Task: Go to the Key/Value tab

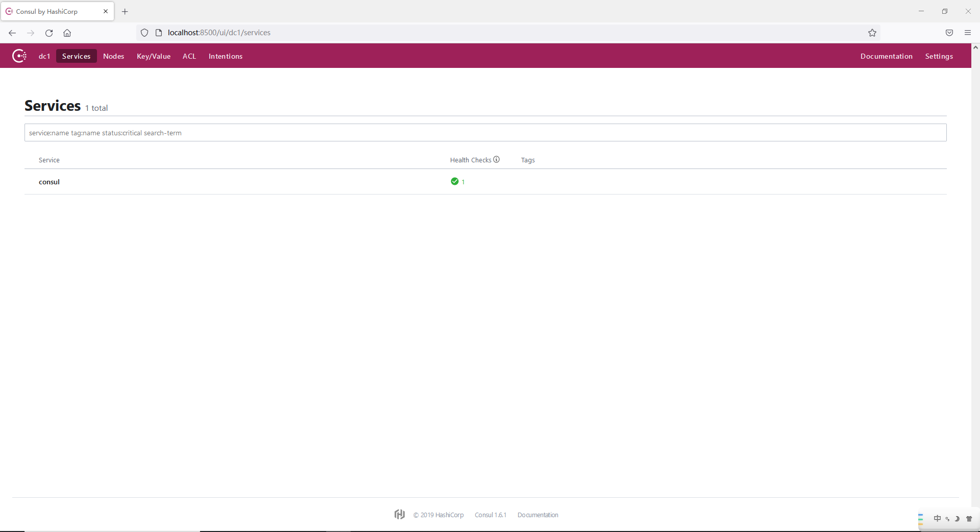Action: coord(154,56)
